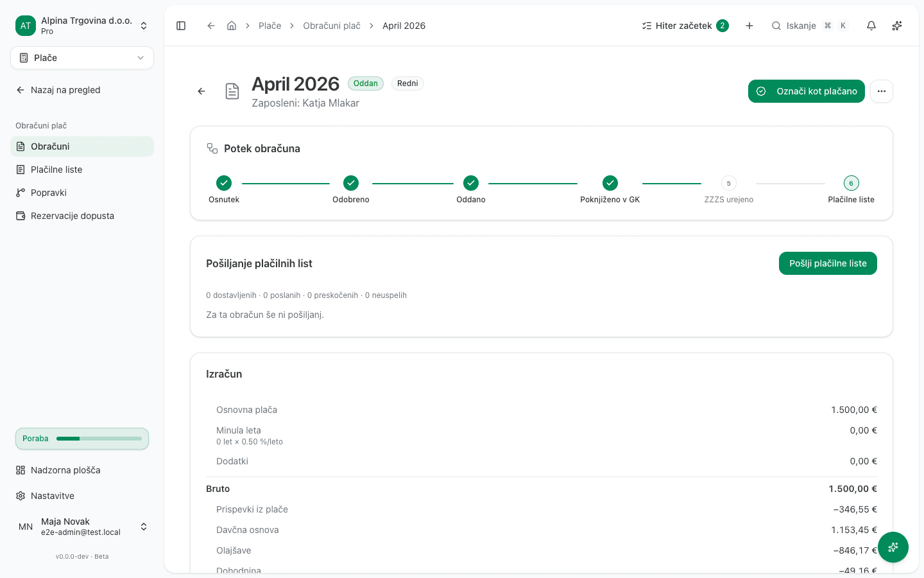
Task: Open the AI sparkle icon in header
Action: (897, 26)
